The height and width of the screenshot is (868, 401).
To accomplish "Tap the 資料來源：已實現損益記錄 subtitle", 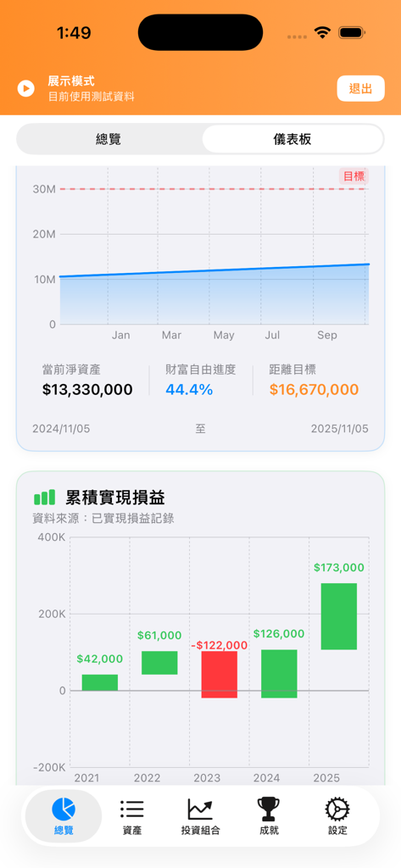I will click(x=103, y=520).
